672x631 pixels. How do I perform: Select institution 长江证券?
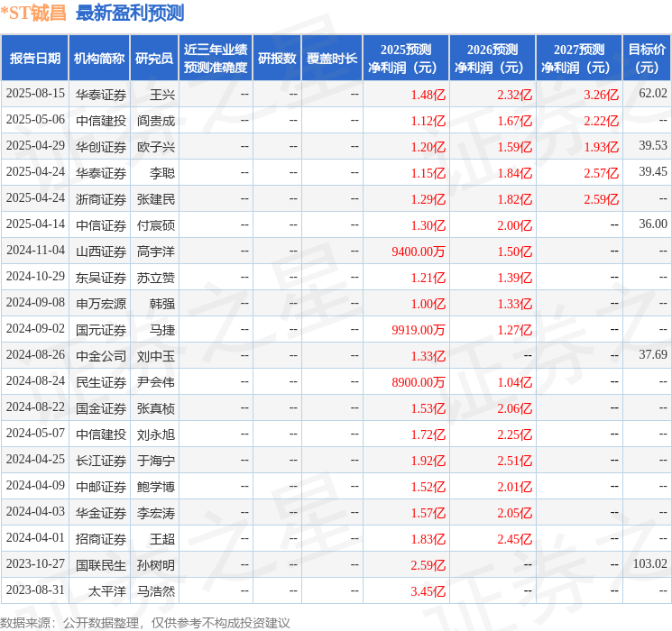[x=101, y=461]
